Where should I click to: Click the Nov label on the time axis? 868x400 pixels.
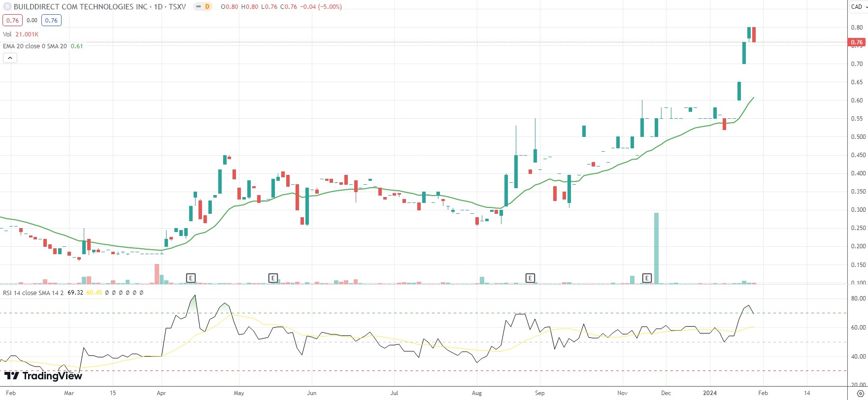(x=623, y=393)
